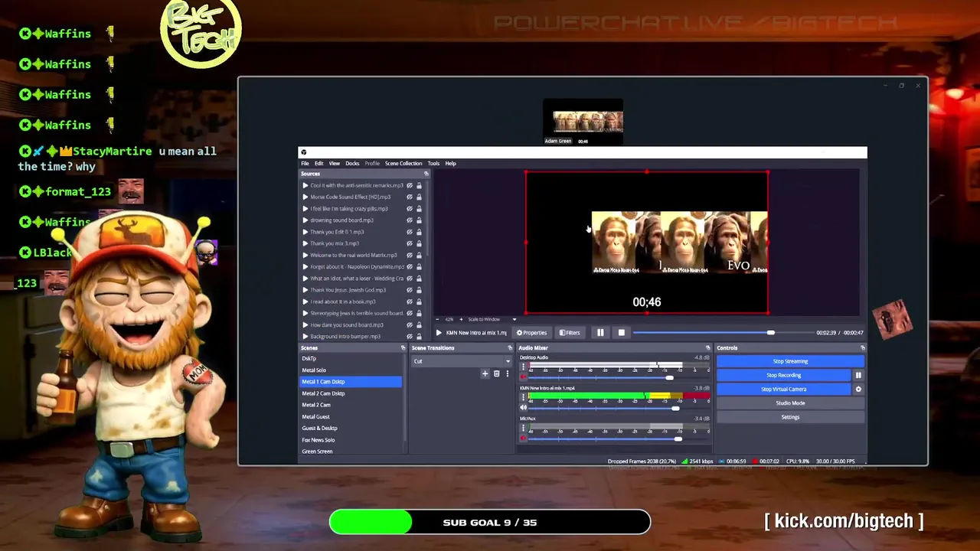980x551 pixels.
Task: Enable Studio Mode
Action: 790,403
